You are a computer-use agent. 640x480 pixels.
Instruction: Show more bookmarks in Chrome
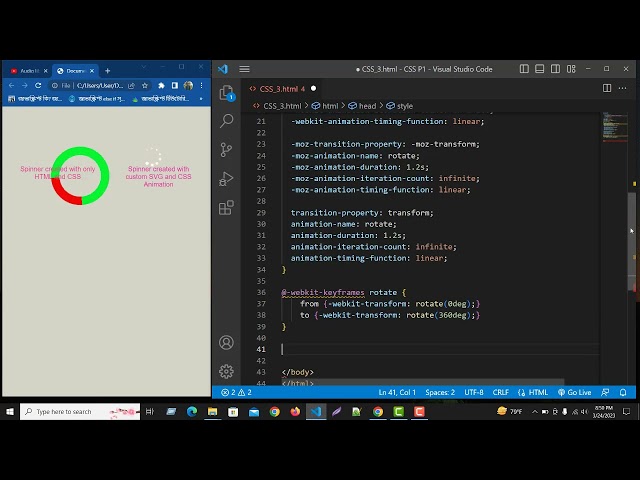201,99
